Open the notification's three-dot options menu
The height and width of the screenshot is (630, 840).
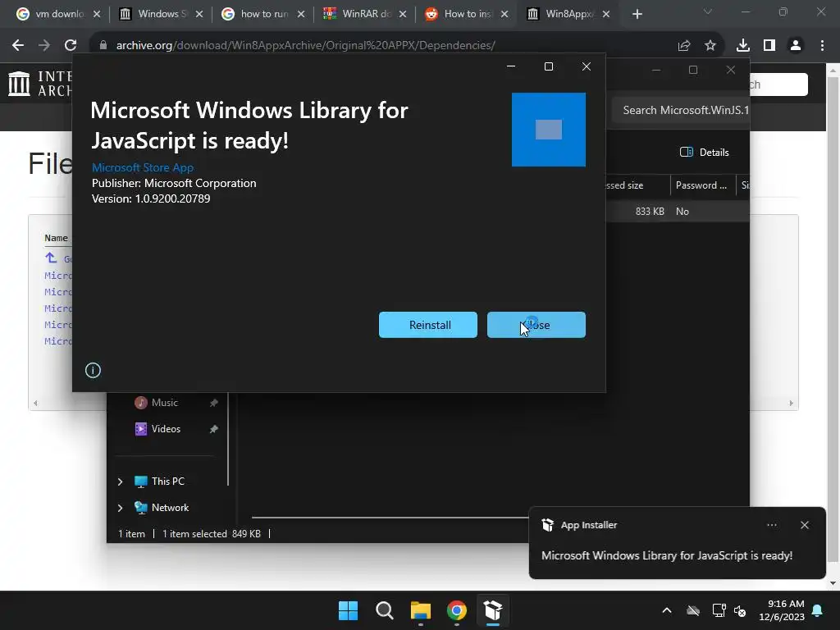(x=771, y=525)
